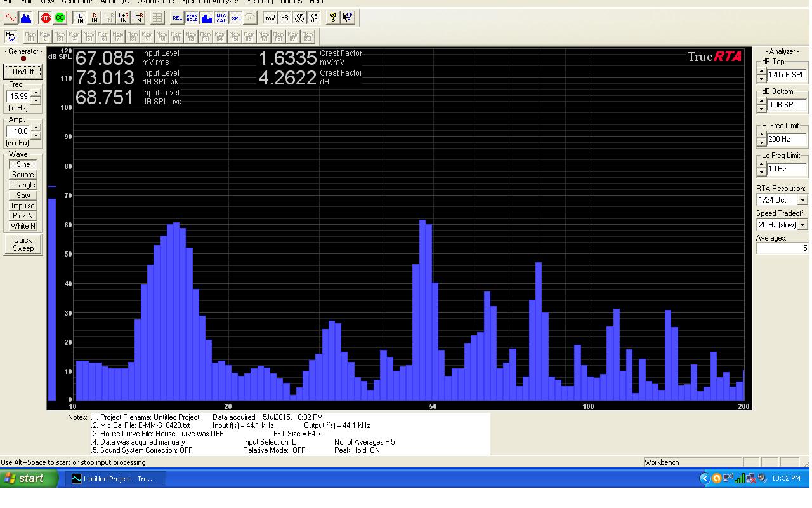
Task: Click the Lo Freq Limit 10 Hz field
Action: coord(787,169)
